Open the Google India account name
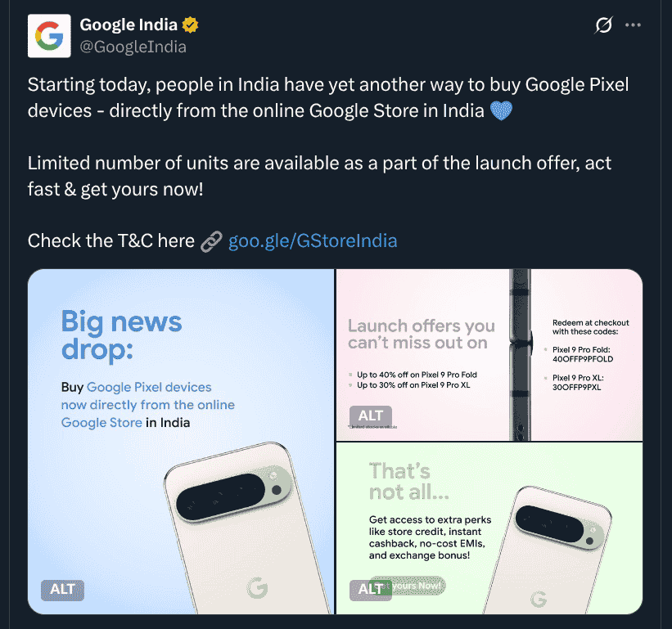 pyautogui.click(x=129, y=25)
